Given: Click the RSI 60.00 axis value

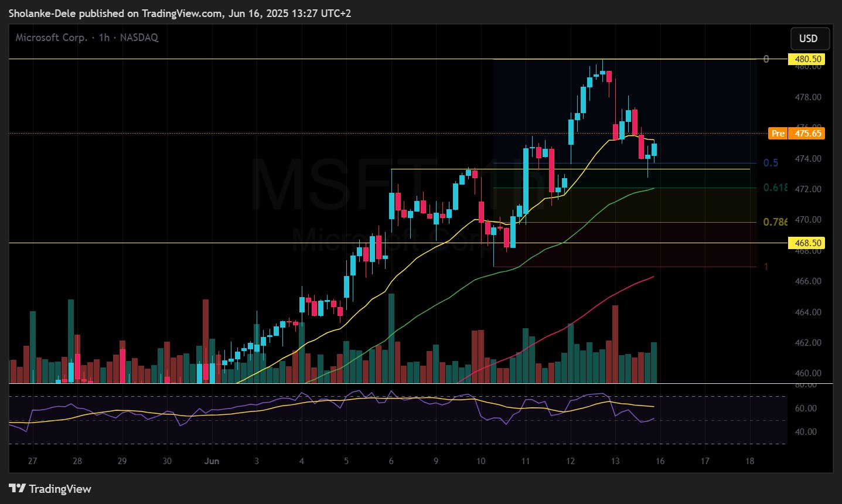Looking at the screenshot, I should pos(806,408).
